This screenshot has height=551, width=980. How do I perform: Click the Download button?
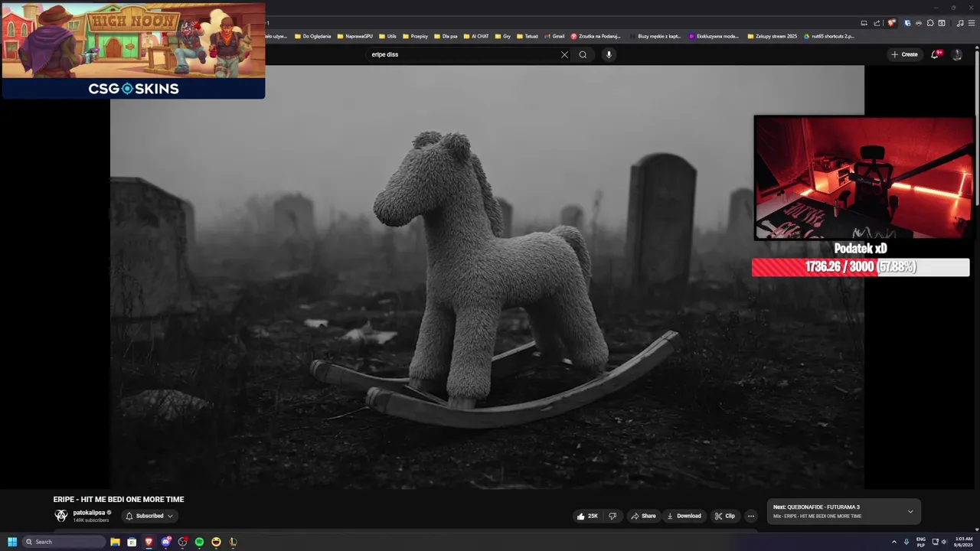point(684,516)
